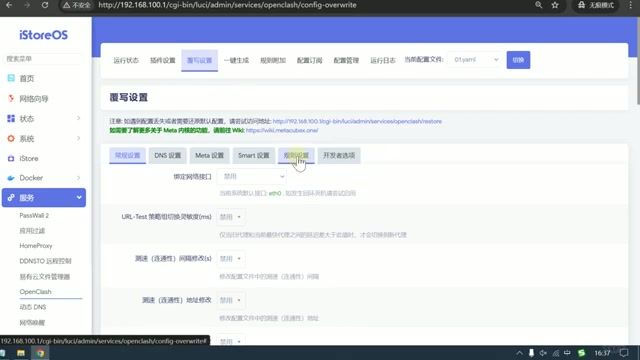Switch to the 插件设置 tab
640x360 pixels.
click(163, 60)
